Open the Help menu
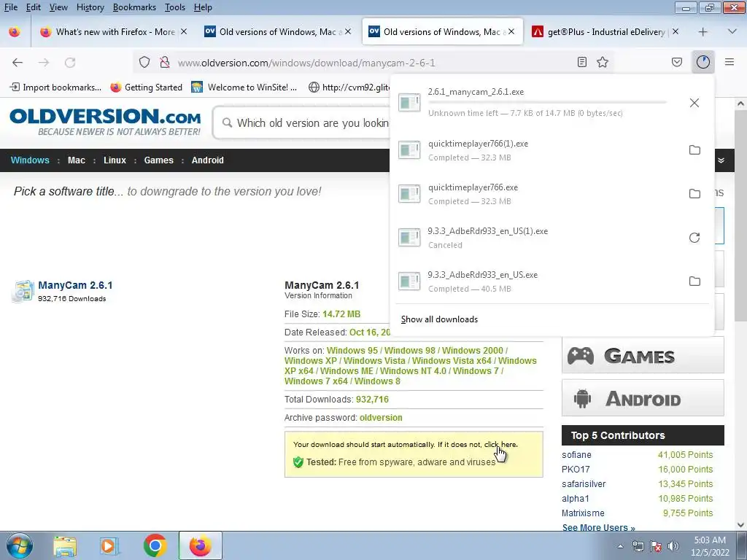Viewport: 747px width, 560px height. click(x=203, y=7)
